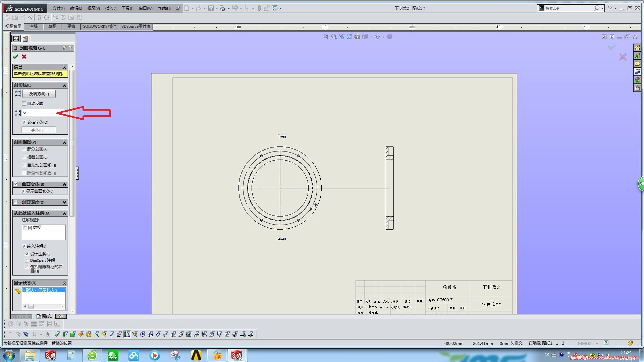This screenshot has height=362, width=644.
Task: Uncheck 文档字体 checkbox
Action: pos(24,122)
